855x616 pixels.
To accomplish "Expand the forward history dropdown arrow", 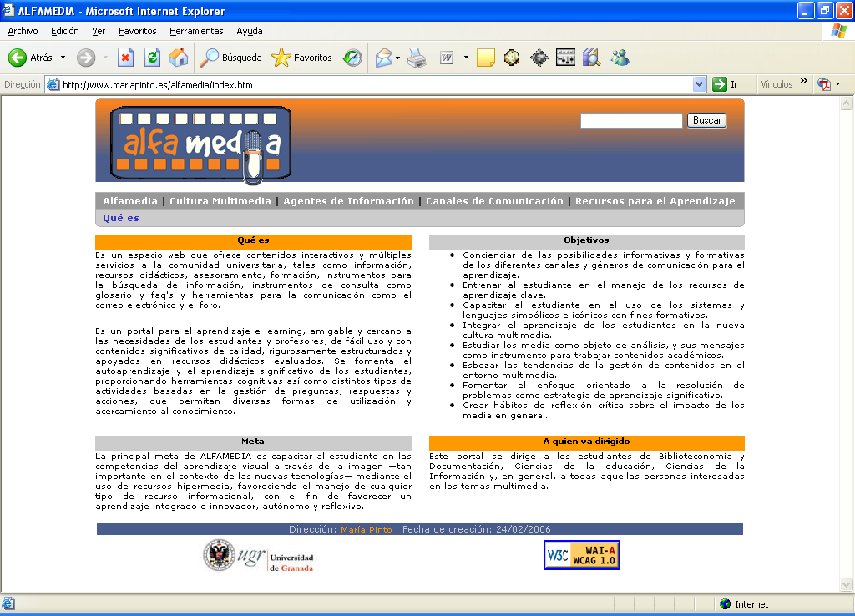I will [105, 58].
